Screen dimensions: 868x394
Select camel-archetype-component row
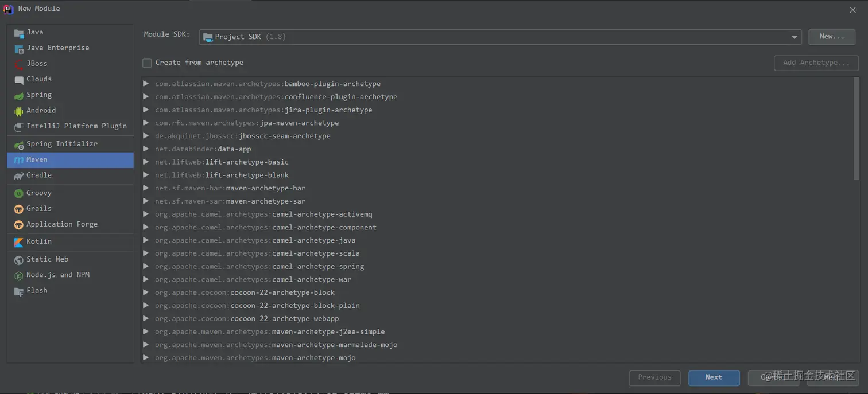[498, 227]
